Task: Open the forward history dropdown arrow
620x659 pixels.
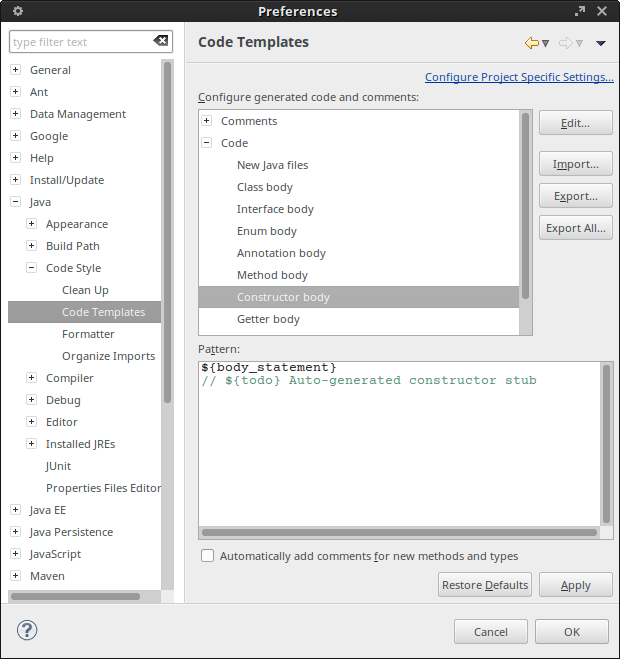Action: click(x=579, y=43)
